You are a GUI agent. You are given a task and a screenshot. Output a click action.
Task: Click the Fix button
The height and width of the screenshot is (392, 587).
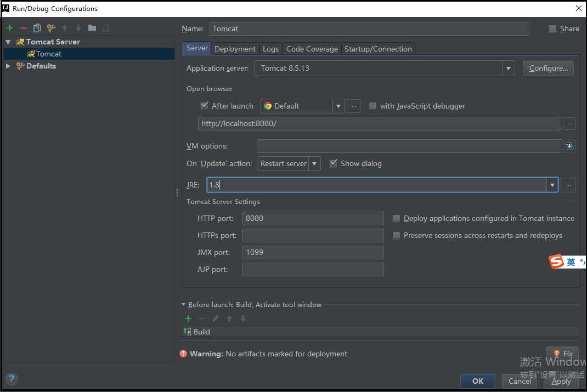pos(563,354)
